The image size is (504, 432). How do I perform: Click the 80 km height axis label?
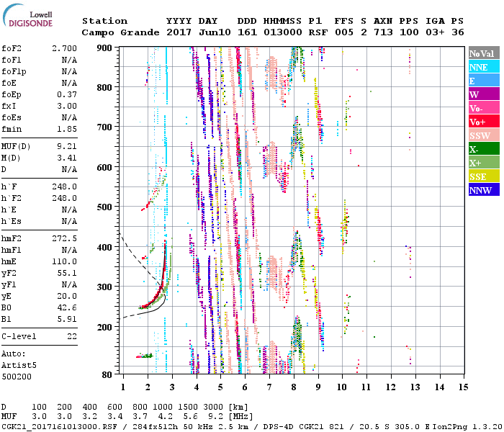pyautogui.click(x=107, y=374)
